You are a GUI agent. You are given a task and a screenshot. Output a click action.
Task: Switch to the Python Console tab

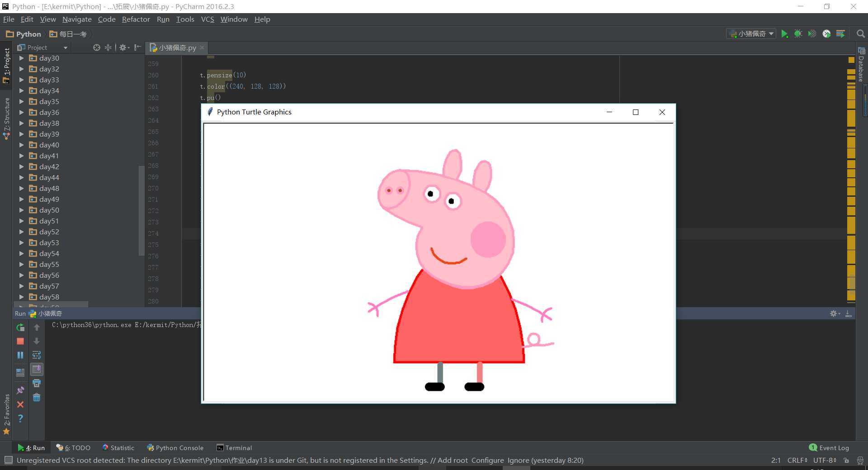pos(175,448)
